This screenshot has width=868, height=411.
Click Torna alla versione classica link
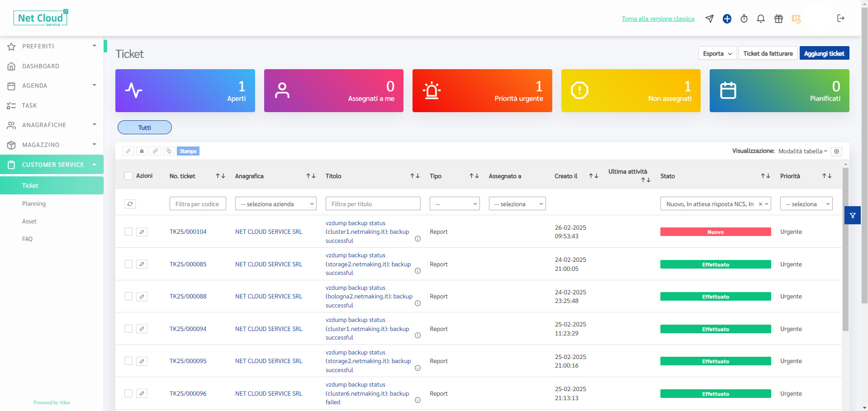tap(658, 19)
